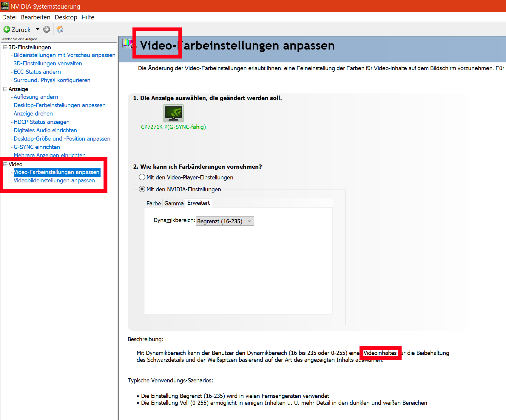Open the Hilfe menu

[x=88, y=17]
